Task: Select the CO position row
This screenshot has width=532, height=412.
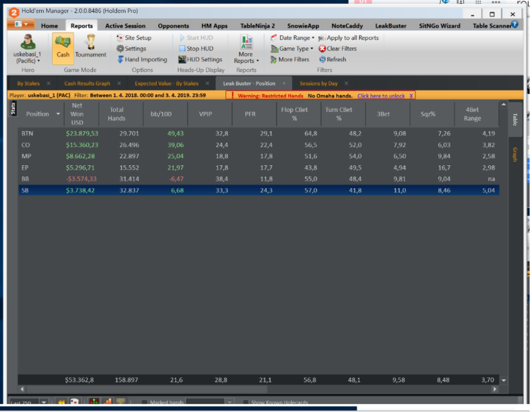Action: point(259,145)
